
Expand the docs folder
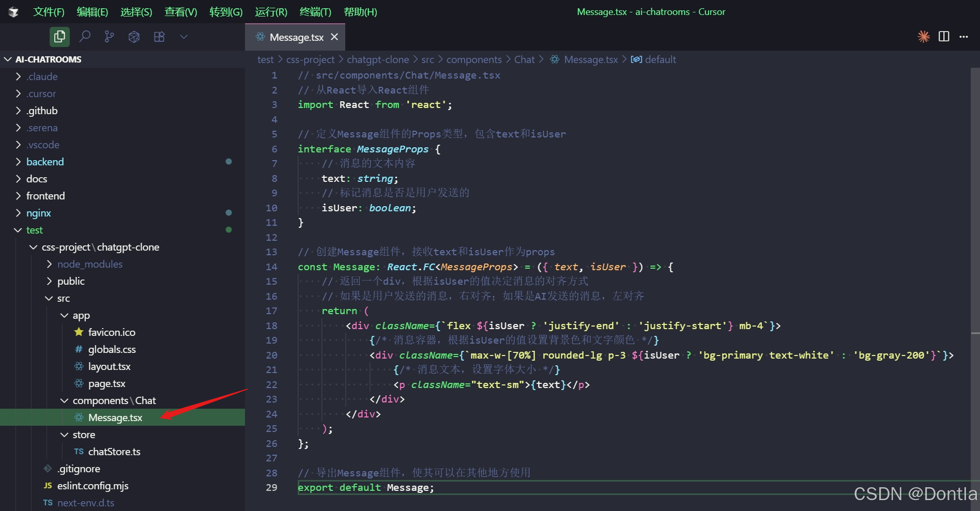click(x=122, y=179)
